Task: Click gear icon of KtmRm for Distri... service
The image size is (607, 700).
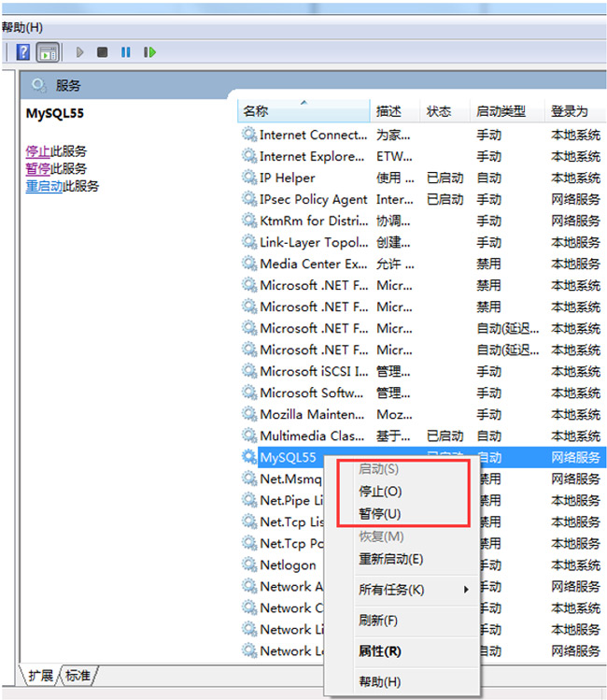Action: pyautogui.click(x=248, y=220)
